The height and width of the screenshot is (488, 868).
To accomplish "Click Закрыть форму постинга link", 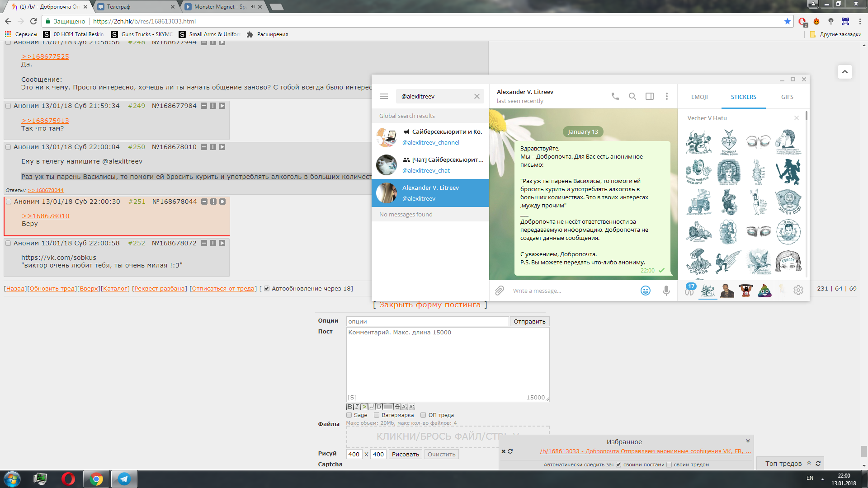I will (429, 305).
